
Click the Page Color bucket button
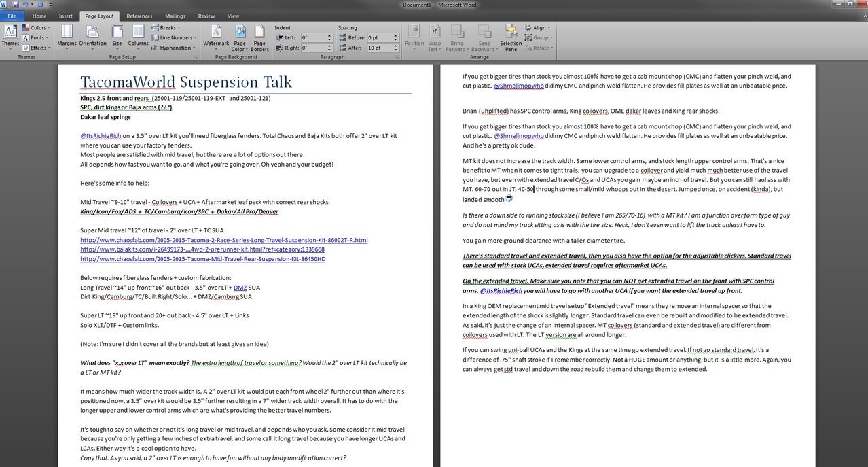[x=239, y=38]
